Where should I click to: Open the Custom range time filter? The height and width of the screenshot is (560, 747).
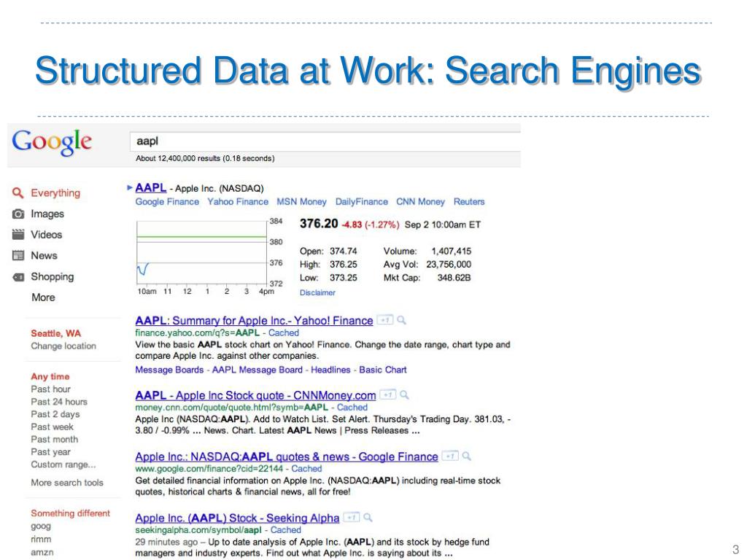coord(63,464)
